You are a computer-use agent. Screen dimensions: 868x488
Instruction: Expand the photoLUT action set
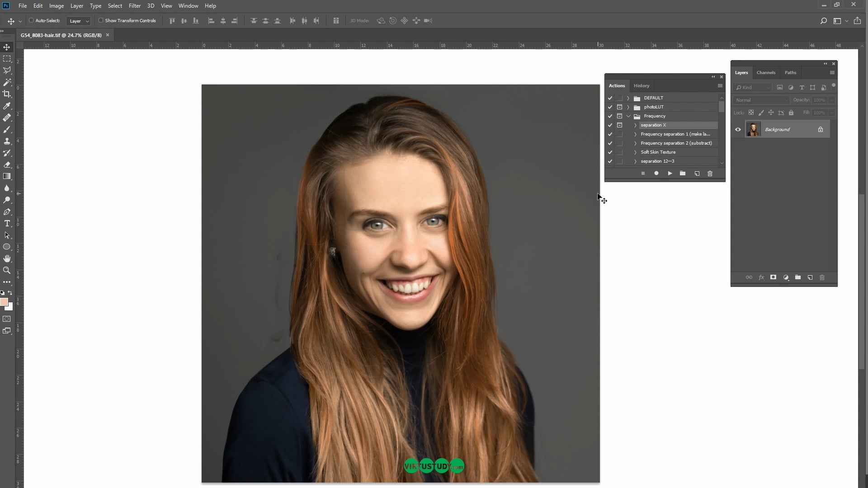[628, 107]
